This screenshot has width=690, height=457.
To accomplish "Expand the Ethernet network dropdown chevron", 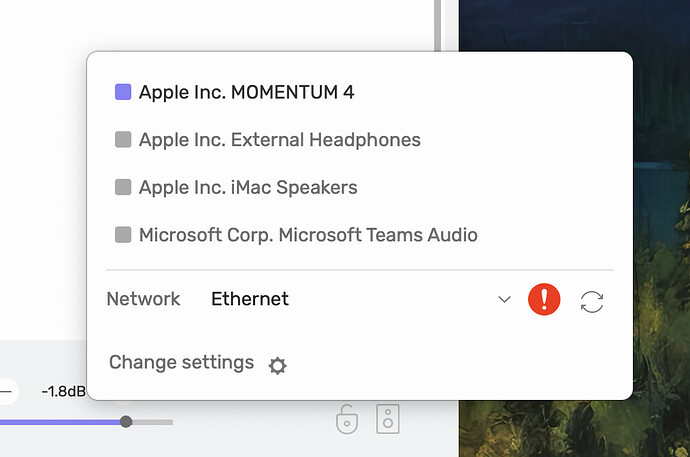I will point(504,300).
